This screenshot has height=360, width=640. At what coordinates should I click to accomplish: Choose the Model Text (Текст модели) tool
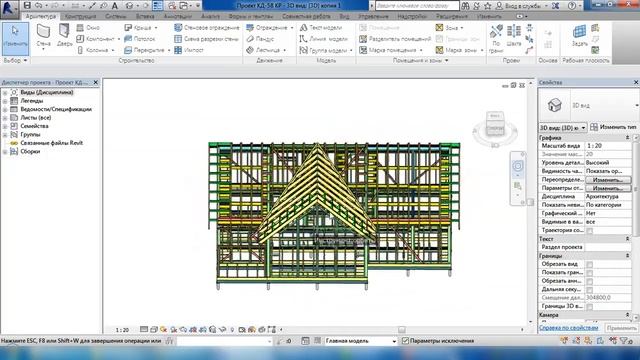click(x=321, y=28)
